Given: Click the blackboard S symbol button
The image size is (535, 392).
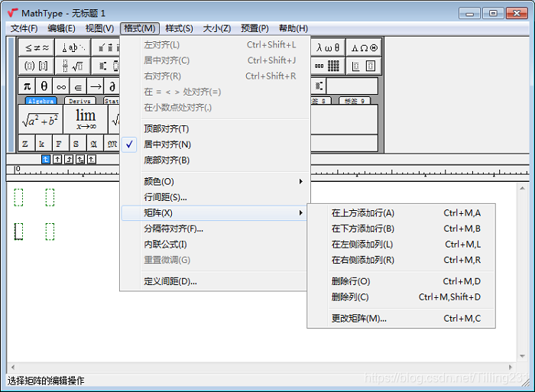Looking at the screenshot, I should (x=78, y=144).
